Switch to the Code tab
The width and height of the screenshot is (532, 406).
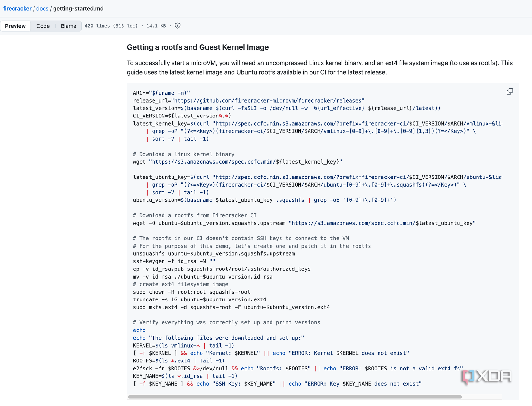tap(43, 26)
